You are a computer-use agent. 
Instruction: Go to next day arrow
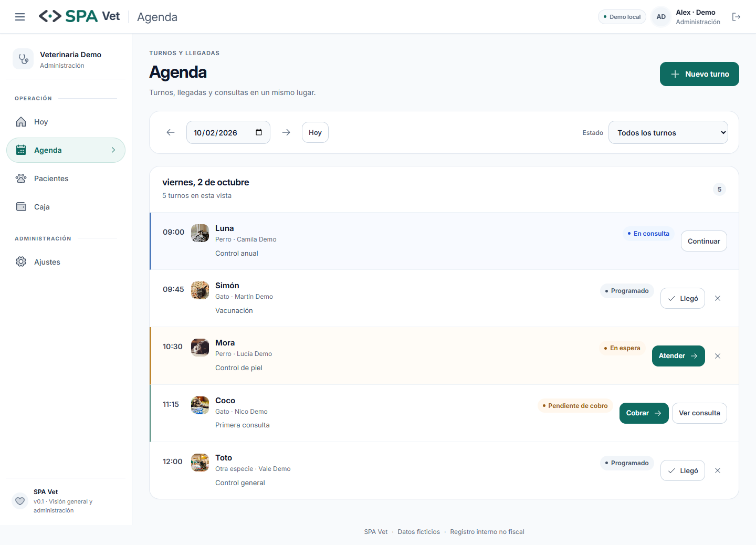coord(286,132)
